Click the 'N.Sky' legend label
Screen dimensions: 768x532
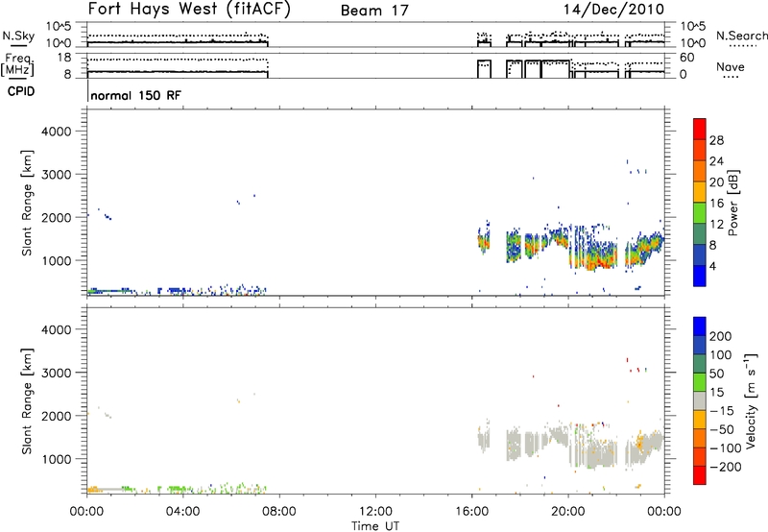coord(18,36)
